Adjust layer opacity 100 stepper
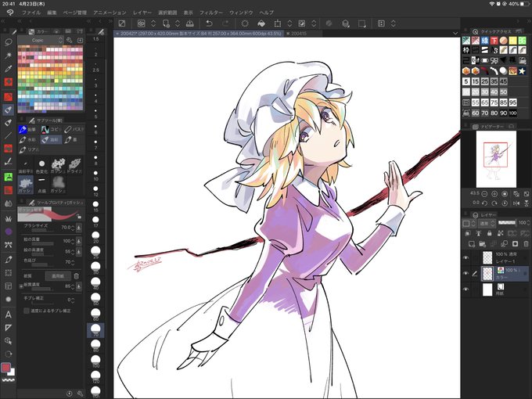The image size is (532, 399). click(528, 222)
